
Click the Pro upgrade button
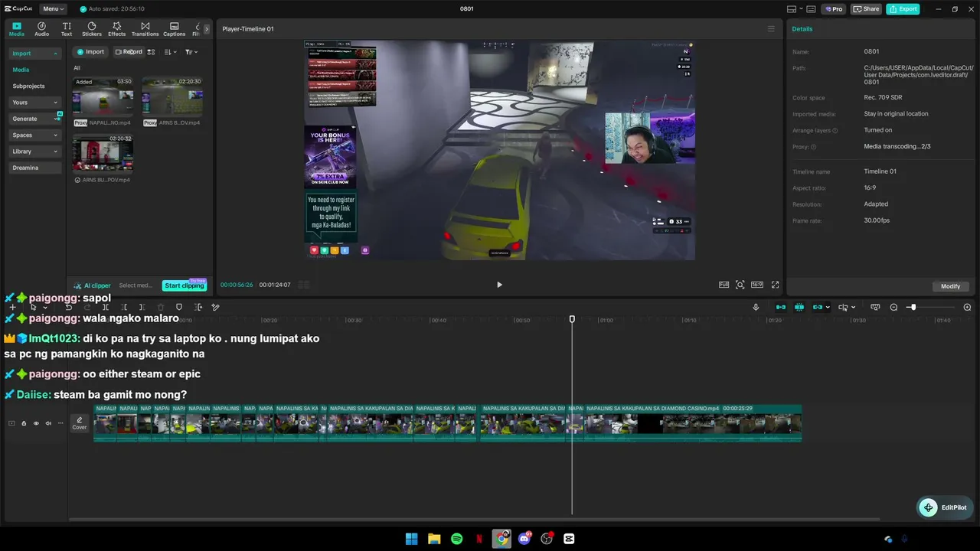click(833, 9)
